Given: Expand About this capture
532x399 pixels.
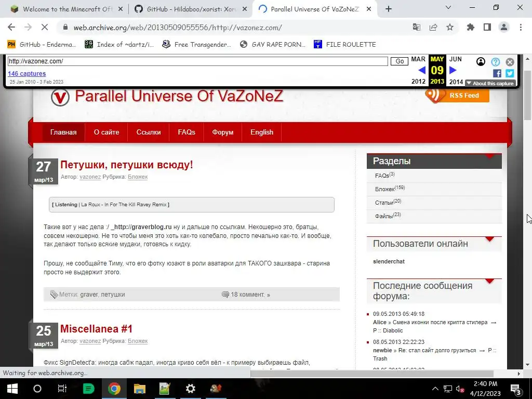Looking at the screenshot, I should coord(490,83).
